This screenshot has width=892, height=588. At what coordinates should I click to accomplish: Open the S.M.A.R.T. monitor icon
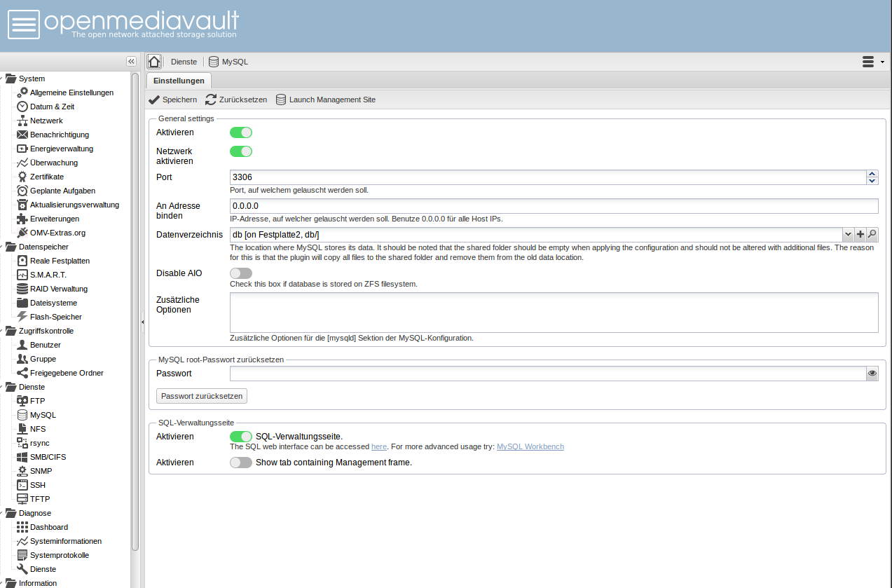22,275
